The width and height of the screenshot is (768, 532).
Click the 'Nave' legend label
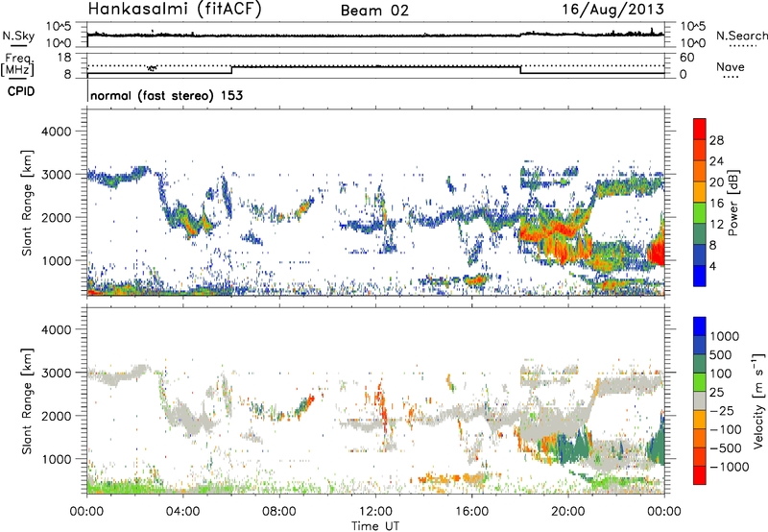731,66
